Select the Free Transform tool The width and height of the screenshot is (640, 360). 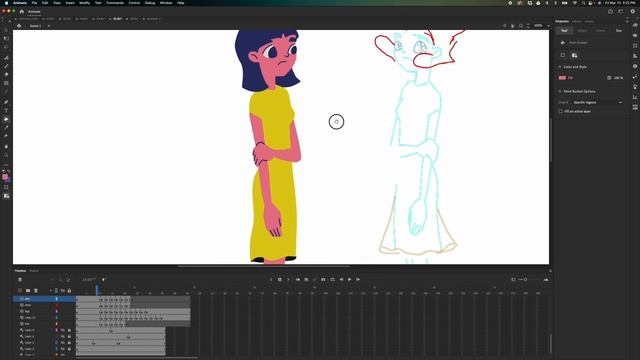(x=6, y=38)
